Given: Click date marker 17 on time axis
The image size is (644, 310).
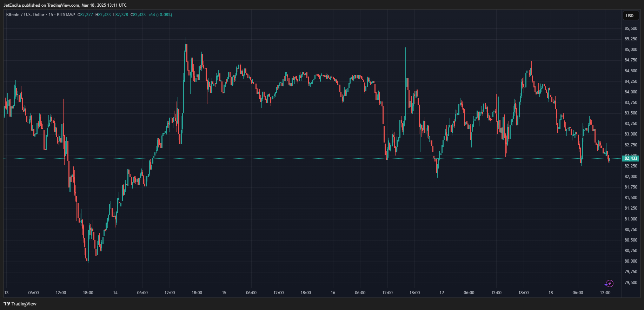Looking at the screenshot, I should click(x=442, y=293).
